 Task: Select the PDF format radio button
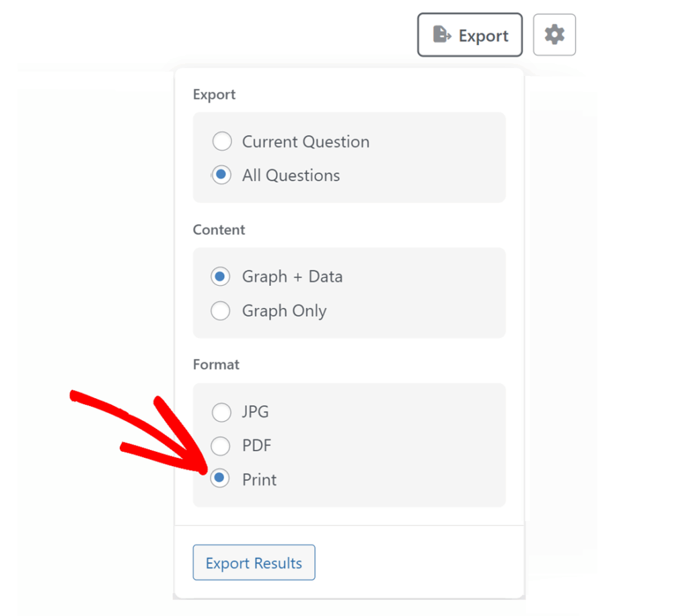[x=221, y=445]
